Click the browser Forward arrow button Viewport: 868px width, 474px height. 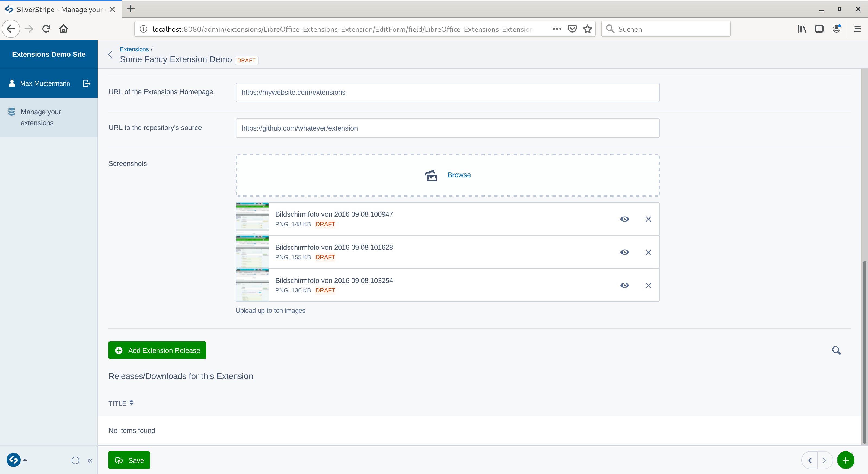pyautogui.click(x=29, y=29)
